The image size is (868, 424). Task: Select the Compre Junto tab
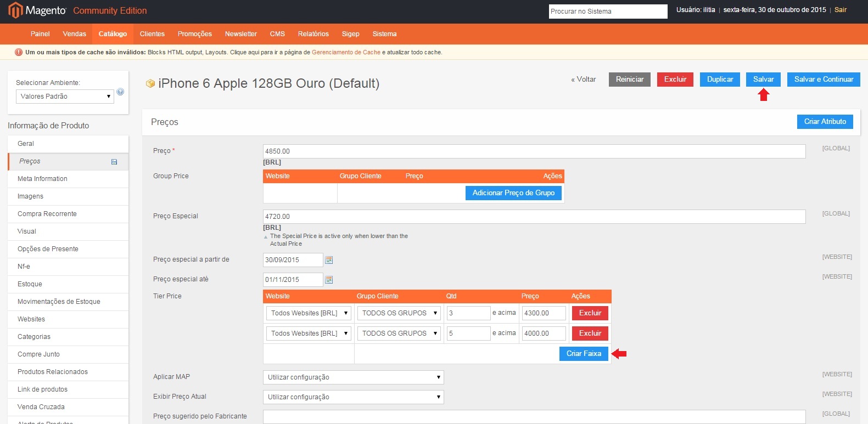68,354
